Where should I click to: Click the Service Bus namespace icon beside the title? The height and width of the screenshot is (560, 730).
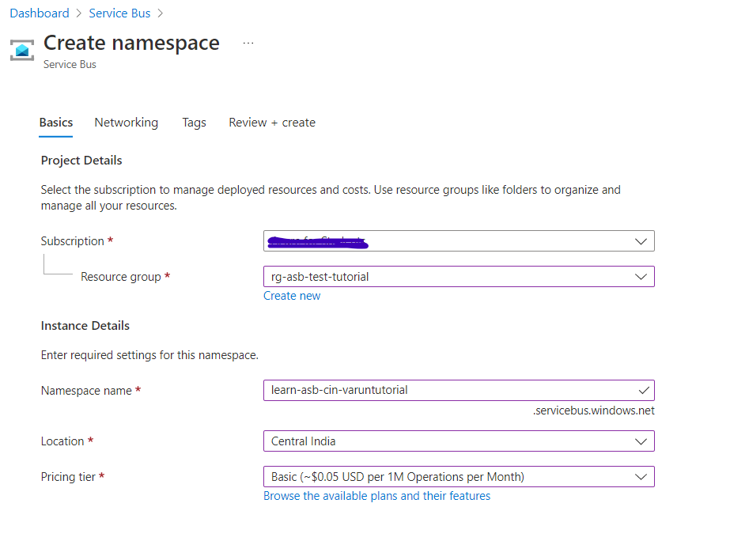tap(21, 49)
